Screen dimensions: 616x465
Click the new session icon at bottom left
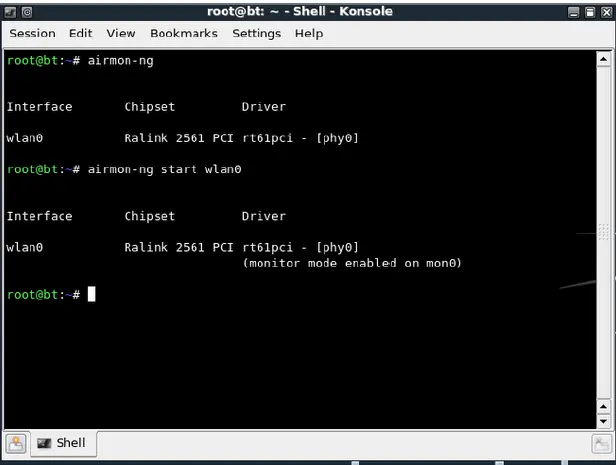point(16,444)
